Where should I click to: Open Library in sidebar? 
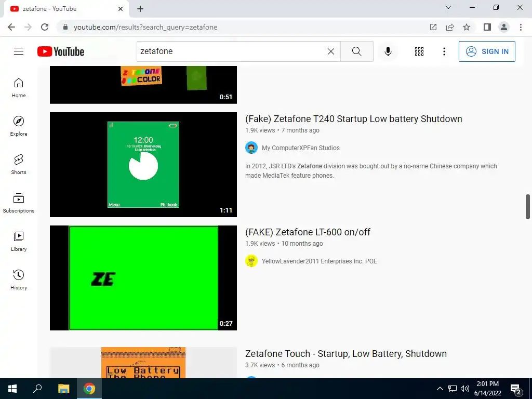pos(19,241)
